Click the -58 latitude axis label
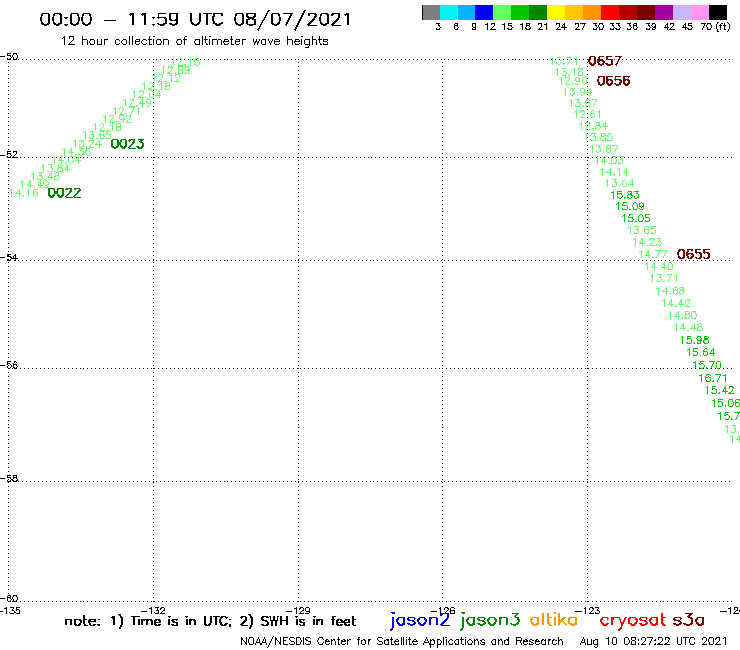Viewport: 740px width, 650px height. 9,479
